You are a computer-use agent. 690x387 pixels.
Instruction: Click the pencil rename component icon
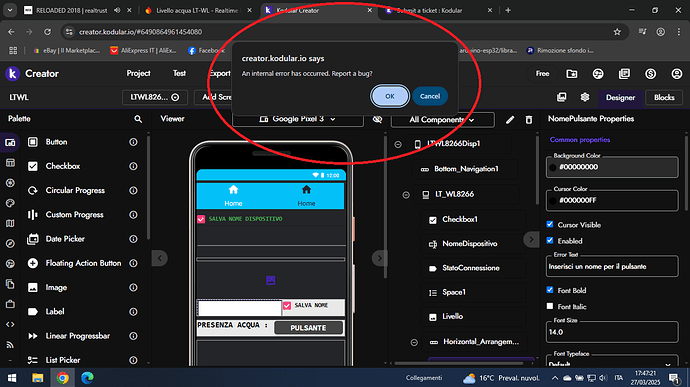pyautogui.click(x=510, y=120)
